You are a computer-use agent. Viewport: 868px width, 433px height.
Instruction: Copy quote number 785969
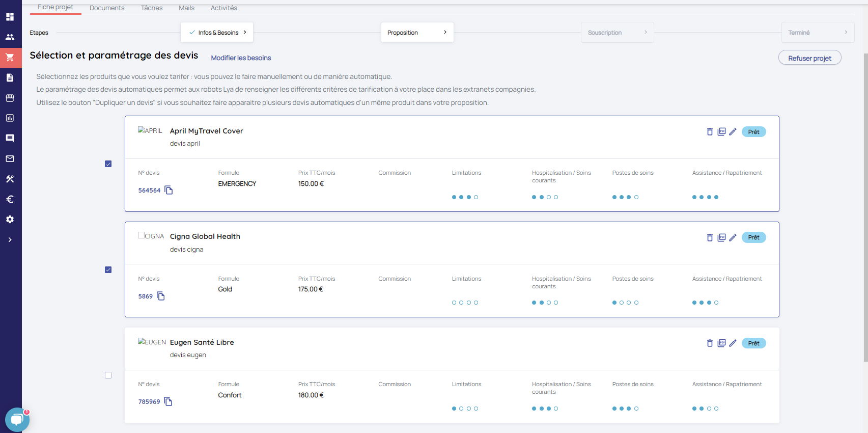(168, 401)
